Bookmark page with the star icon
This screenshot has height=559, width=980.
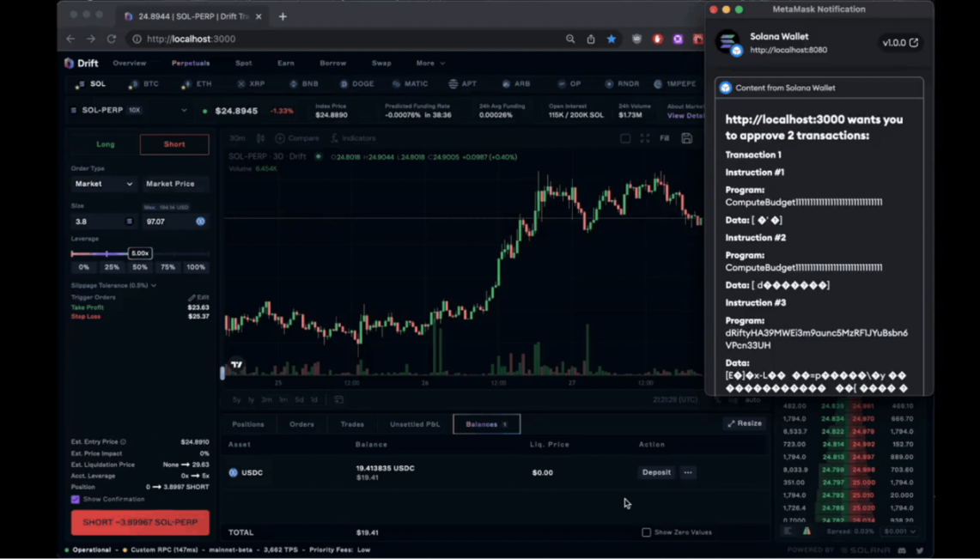click(612, 39)
